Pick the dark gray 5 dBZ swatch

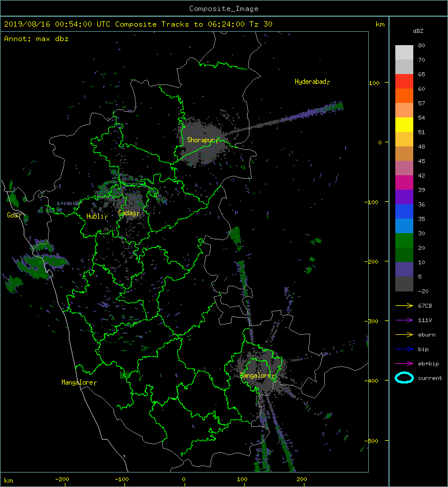[404, 283]
